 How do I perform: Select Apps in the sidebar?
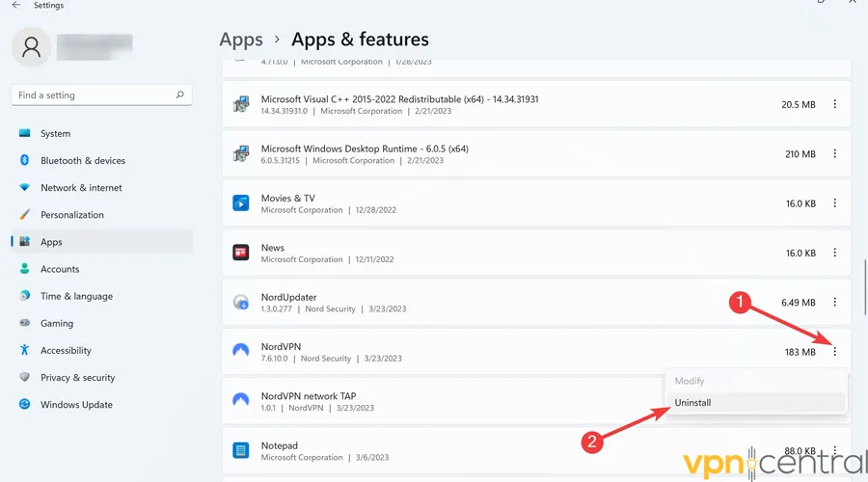pos(102,242)
